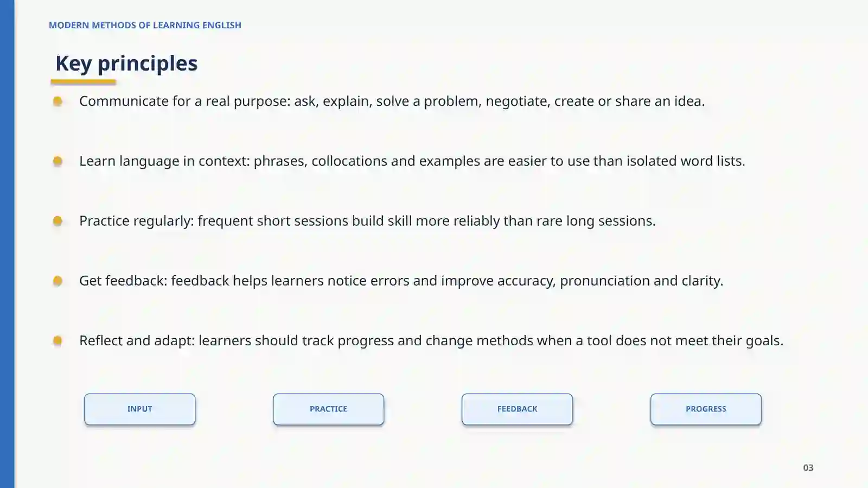
Task: Open the PROGRESS box
Action: 706,409
